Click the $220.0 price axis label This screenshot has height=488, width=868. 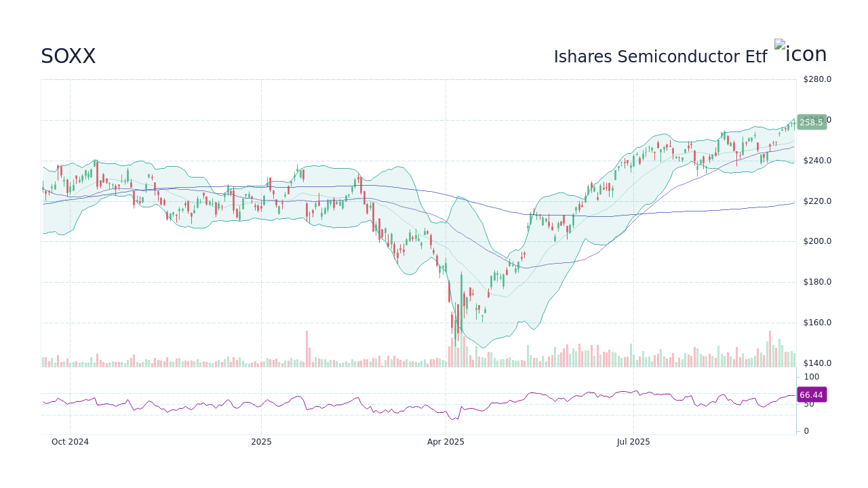tap(817, 201)
